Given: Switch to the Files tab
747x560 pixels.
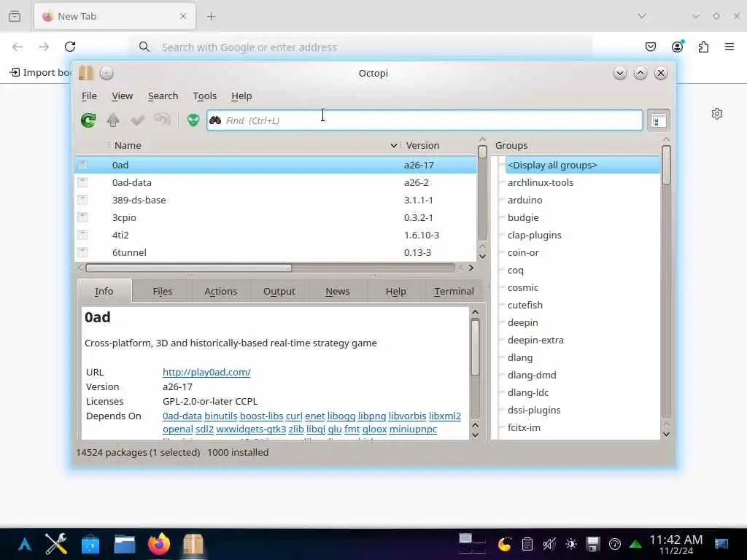Looking at the screenshot, I should tap(163, 291).
